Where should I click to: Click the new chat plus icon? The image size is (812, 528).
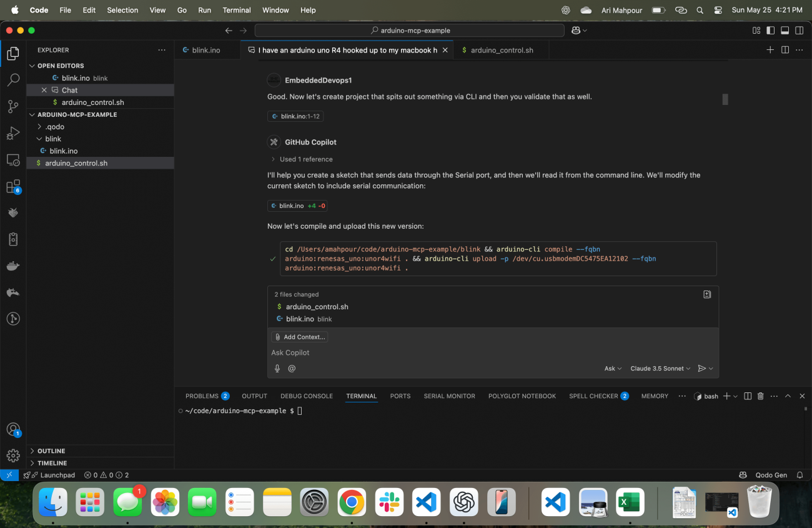(x=770, y=50)
